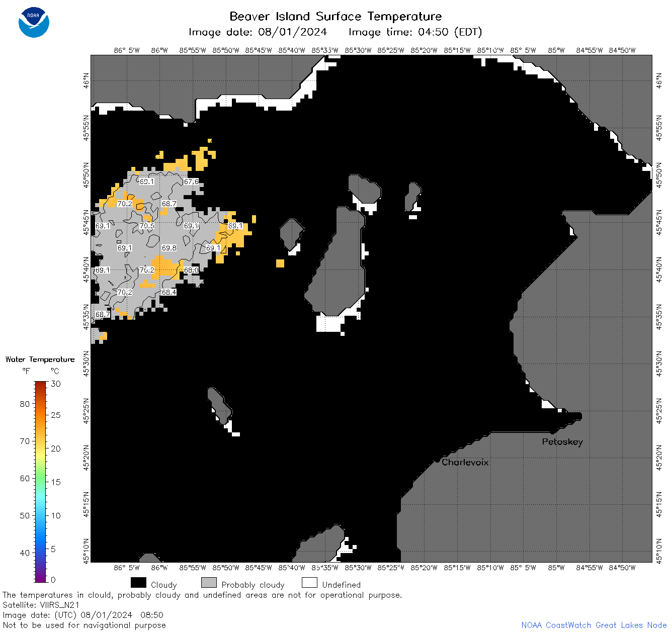Click the 15 Celsius tick label

(56, 482)
